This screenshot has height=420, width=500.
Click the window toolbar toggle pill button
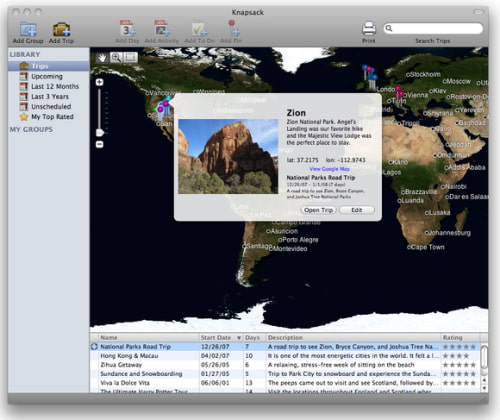479,12
